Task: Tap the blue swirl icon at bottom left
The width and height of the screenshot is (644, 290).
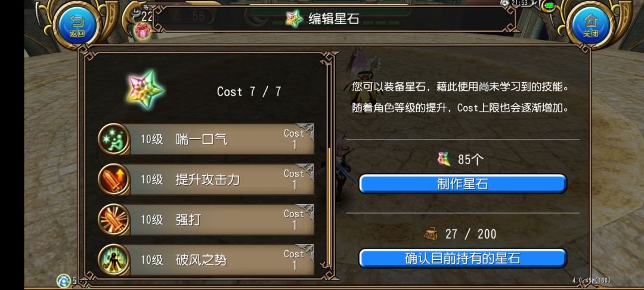Action: [x=64, y=281]
